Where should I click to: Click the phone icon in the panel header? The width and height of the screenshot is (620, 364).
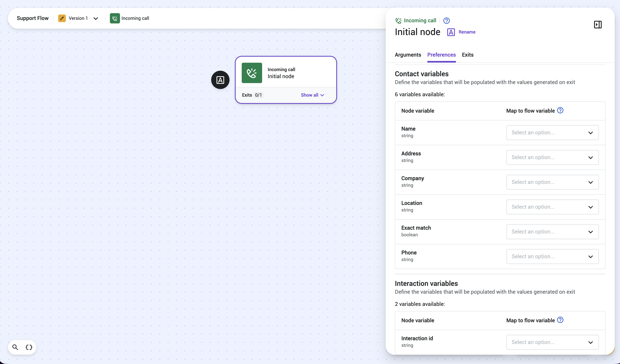(398, 21)
